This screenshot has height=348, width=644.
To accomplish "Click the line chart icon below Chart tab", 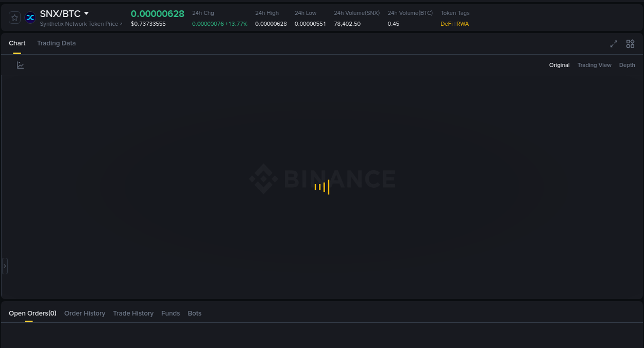I will pyautogui.click(x=21, y=65).
